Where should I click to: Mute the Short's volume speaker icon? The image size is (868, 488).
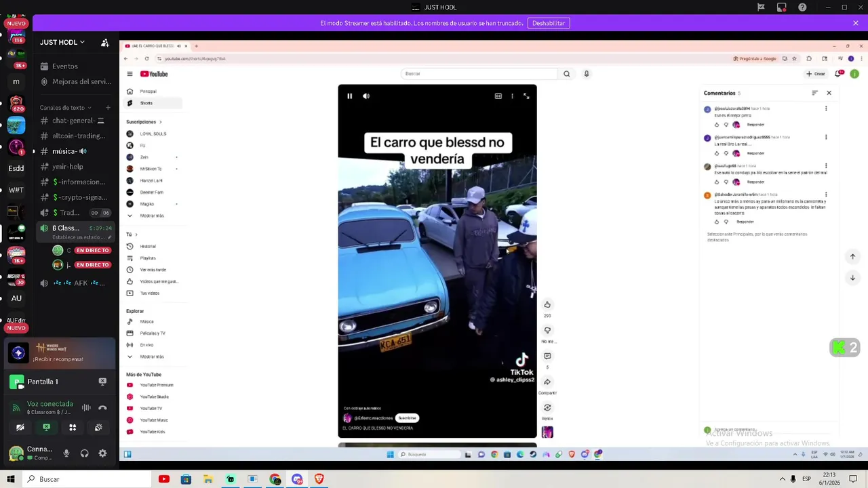pyautogui.click(x=366, y=96)
